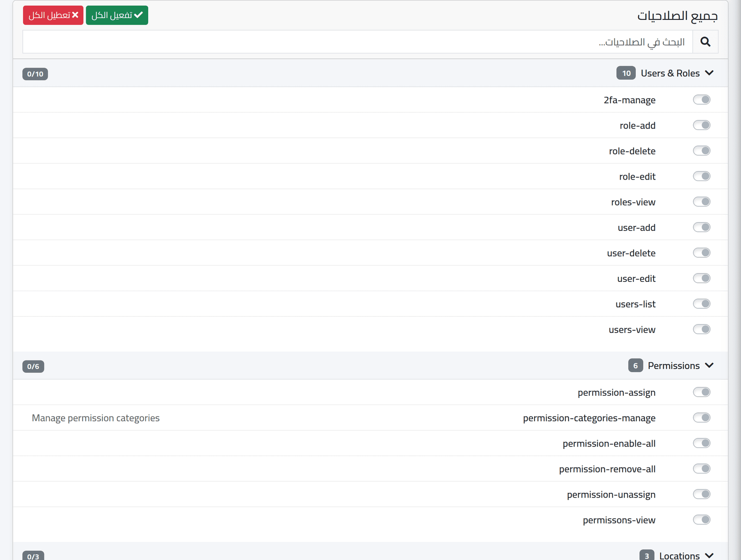Toggle the permission-assign switch
Image resolution: width=741 pixels, height=560 pixels.
click(x=702, y=392)
